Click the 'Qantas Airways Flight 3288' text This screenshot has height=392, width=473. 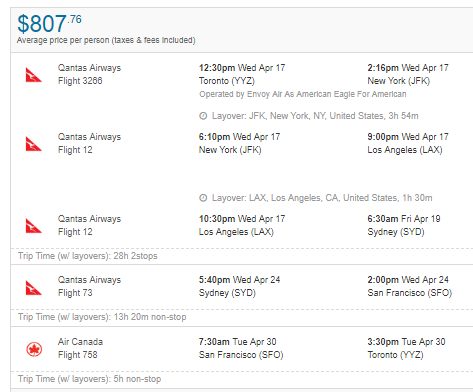point(89,74)
